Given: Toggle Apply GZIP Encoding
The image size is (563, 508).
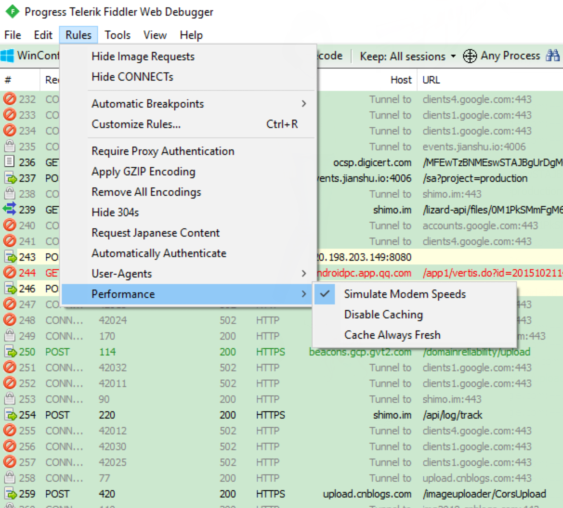Looking at the screenshot, I should pyautogui.click(x=187, y=172).
